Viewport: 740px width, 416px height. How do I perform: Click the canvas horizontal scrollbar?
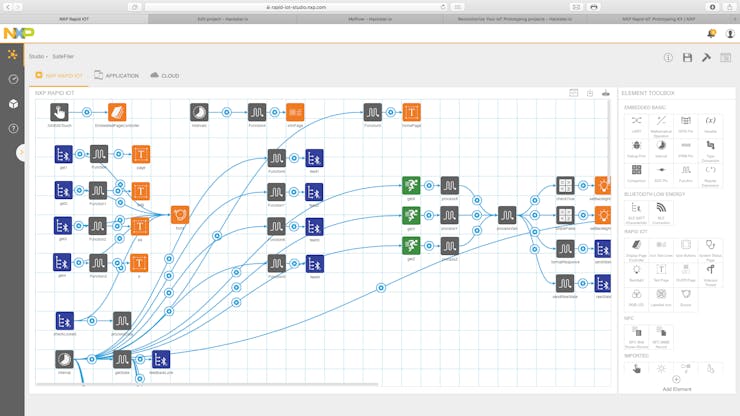click(207, 385)
